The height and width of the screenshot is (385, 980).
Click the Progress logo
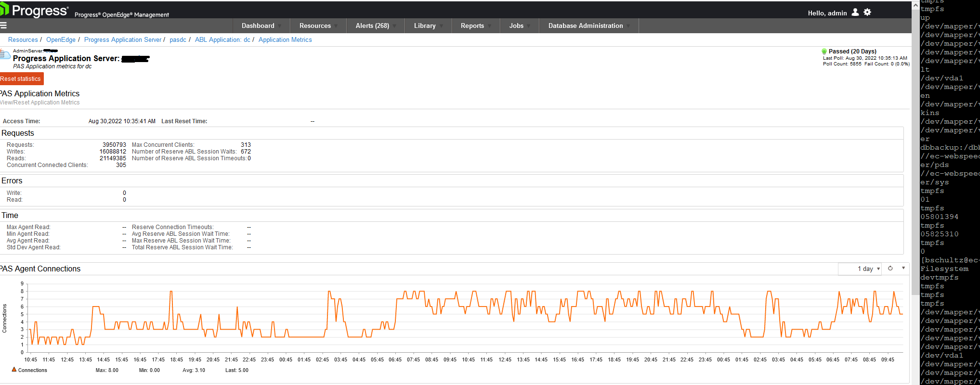pyautogui.click(x=35, y=11)
